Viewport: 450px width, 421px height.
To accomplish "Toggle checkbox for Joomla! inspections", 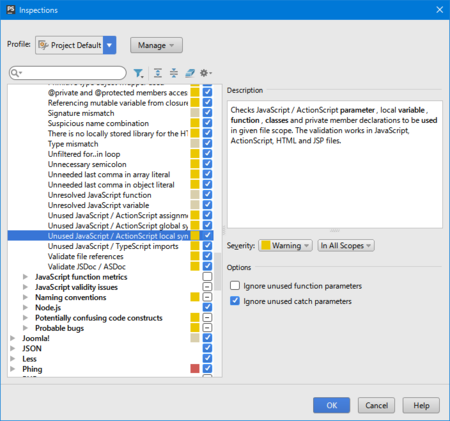I will [207, 338].
